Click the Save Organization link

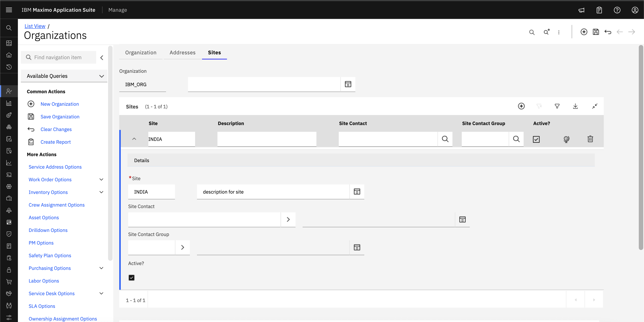[x=60, y=117]
